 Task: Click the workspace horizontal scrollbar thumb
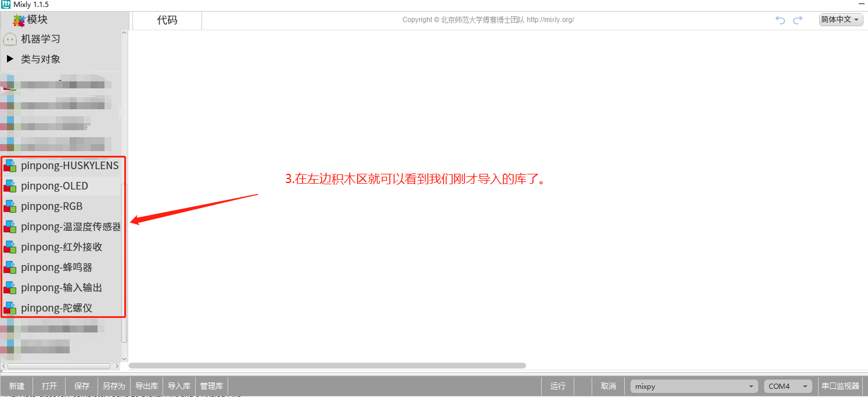click(327, 366)
